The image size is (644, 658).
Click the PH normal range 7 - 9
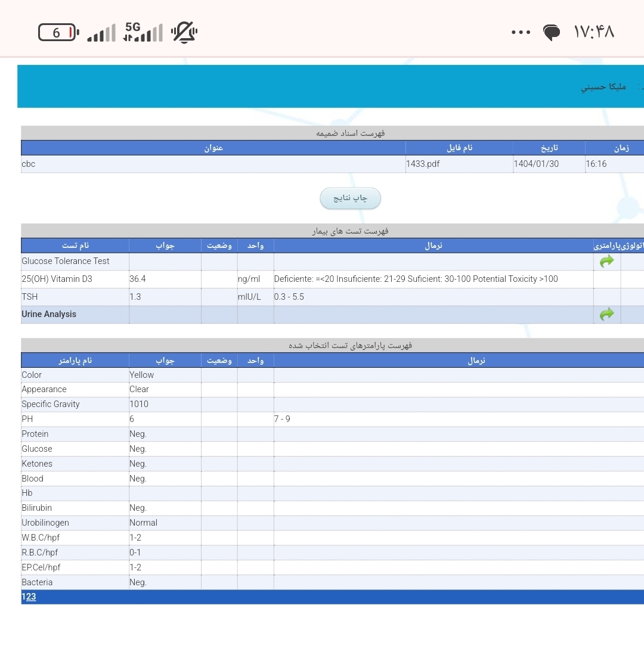282,419
